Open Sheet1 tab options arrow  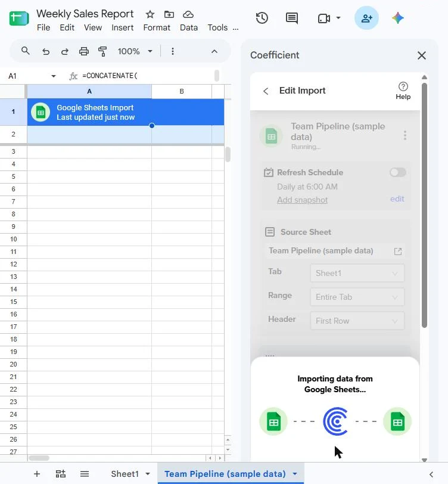148,473
